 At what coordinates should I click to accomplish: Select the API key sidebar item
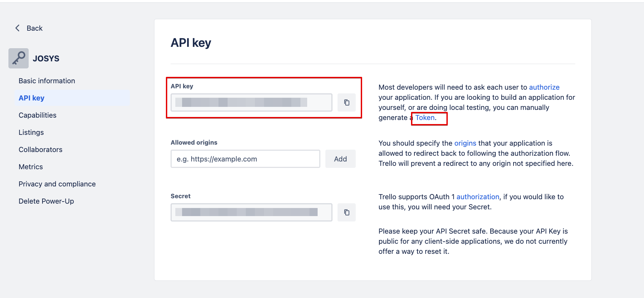(x=32, y=98)
